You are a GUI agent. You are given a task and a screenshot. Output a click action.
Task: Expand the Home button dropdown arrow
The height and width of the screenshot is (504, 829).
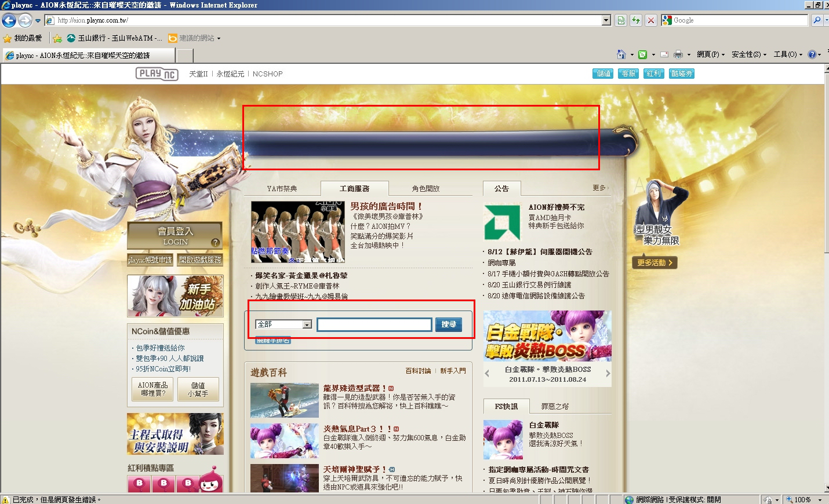coord(632,55)
